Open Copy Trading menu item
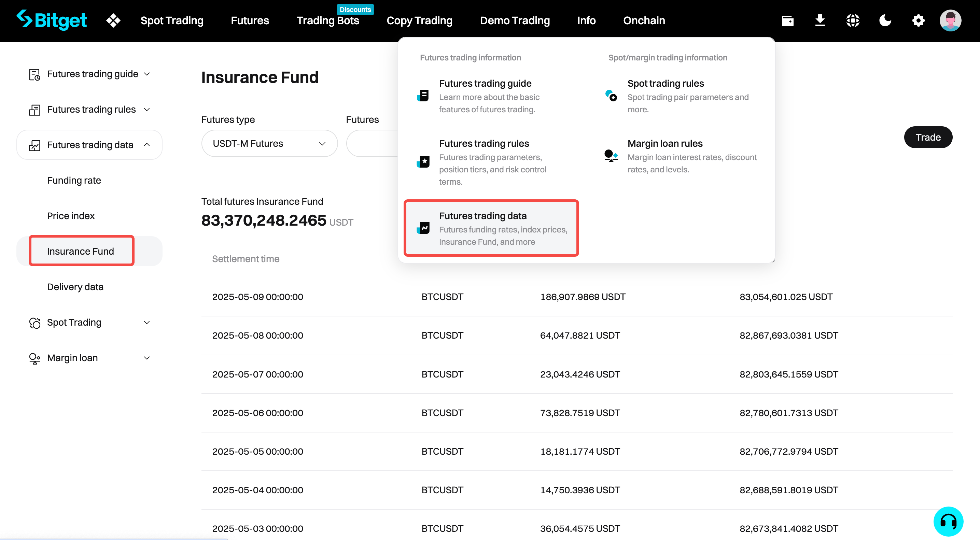Image resolution: width=980 pixels, height=540 pixels. coord(419,20)
